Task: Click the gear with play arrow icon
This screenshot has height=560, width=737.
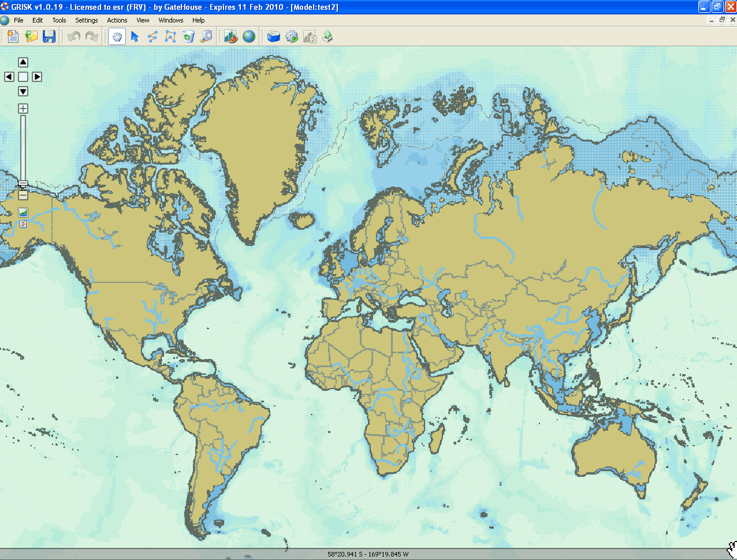Action: tap(292, 37)
